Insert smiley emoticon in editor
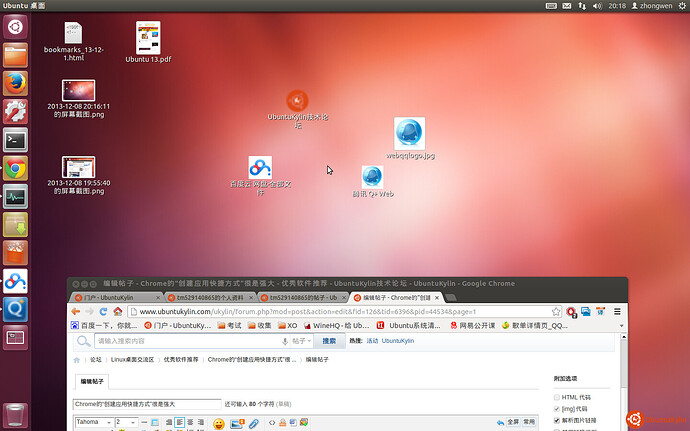 [219, 424]
